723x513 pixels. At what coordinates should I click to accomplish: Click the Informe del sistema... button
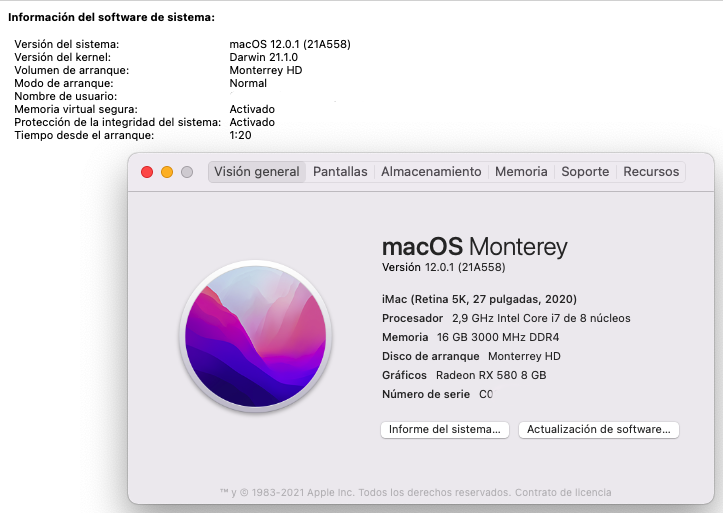[444, 430]
